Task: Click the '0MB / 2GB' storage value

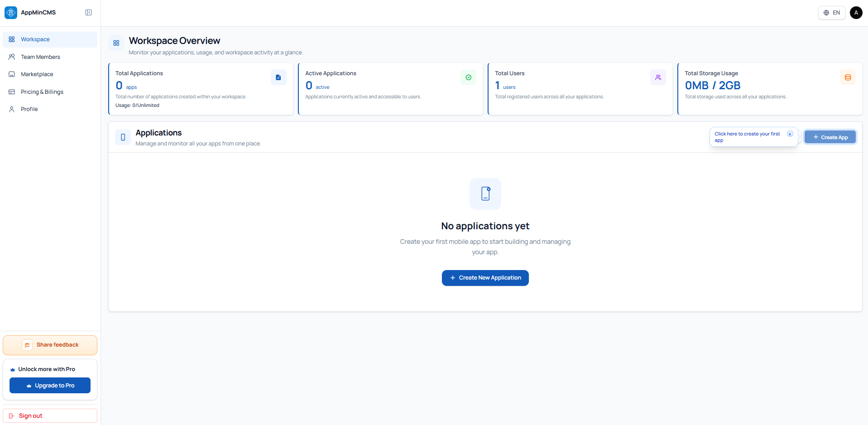Action: click(713, 86)
